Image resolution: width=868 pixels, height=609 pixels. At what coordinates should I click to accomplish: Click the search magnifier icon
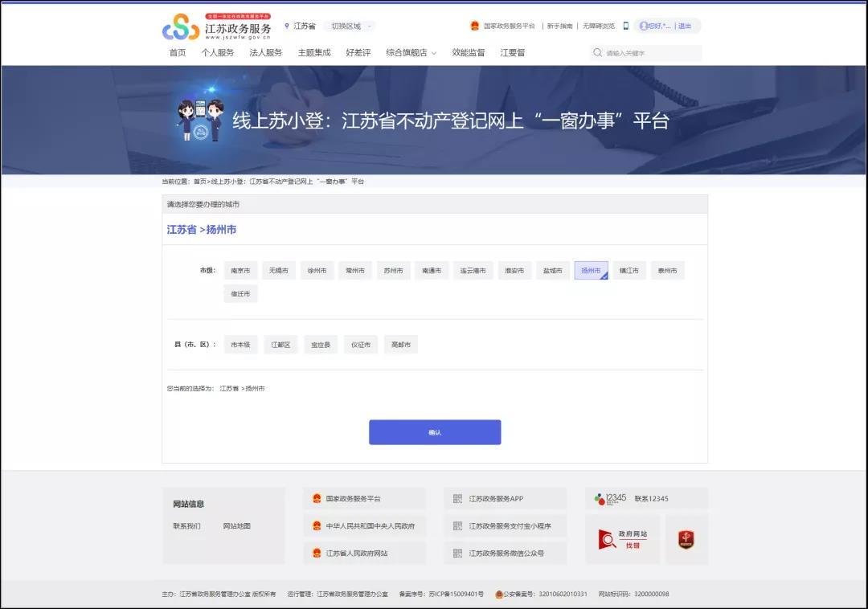click(x=597, y=52)
